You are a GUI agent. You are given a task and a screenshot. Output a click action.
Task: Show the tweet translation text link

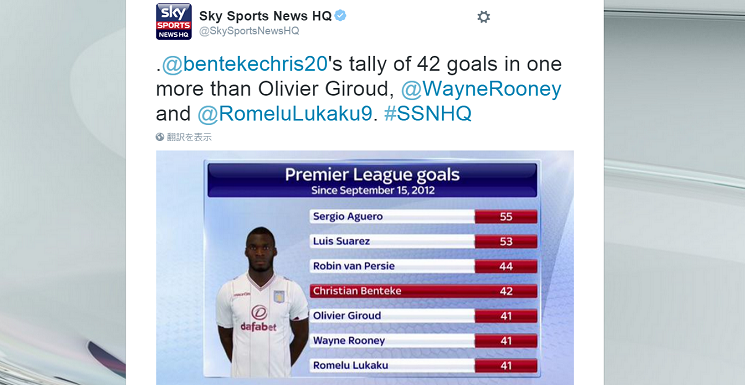tap(189, 137)
